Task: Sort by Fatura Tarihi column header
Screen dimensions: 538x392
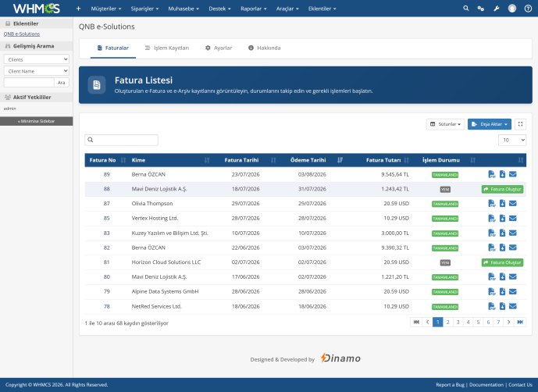Action: tap(247, 160)
